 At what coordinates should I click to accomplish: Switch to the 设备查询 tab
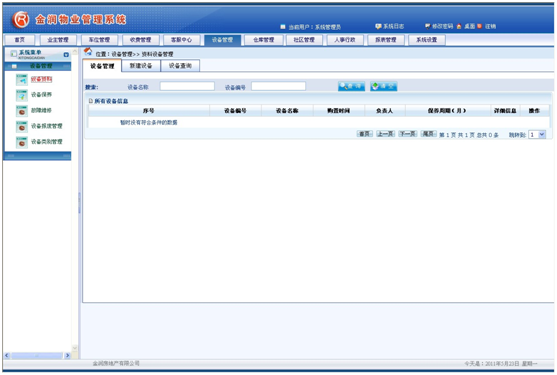point(180,66)
